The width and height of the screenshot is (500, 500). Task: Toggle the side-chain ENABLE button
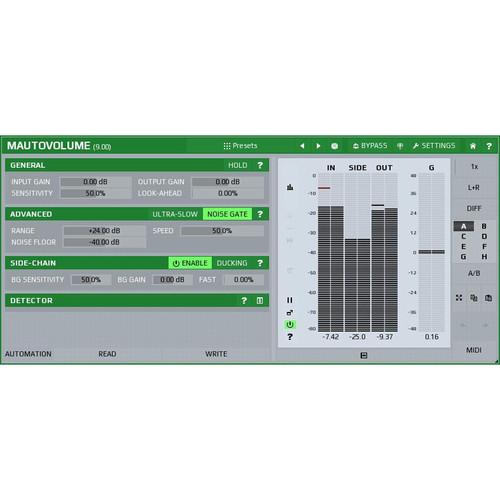coord(190,263)
